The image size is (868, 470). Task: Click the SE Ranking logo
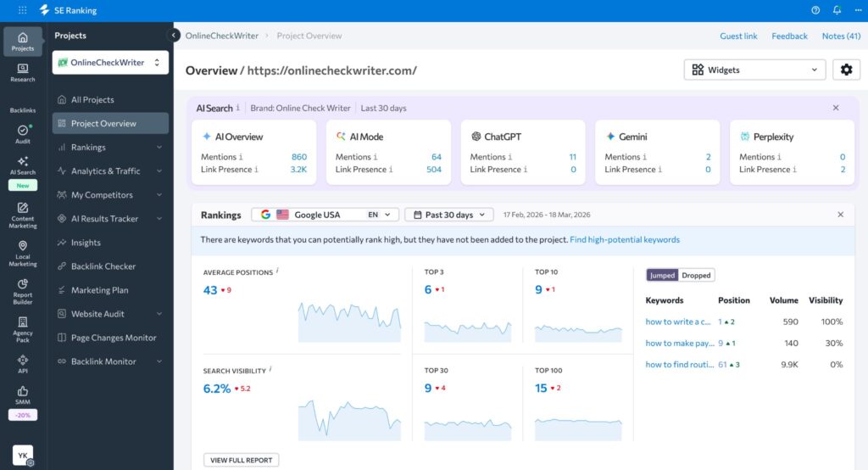click(68, 10)
